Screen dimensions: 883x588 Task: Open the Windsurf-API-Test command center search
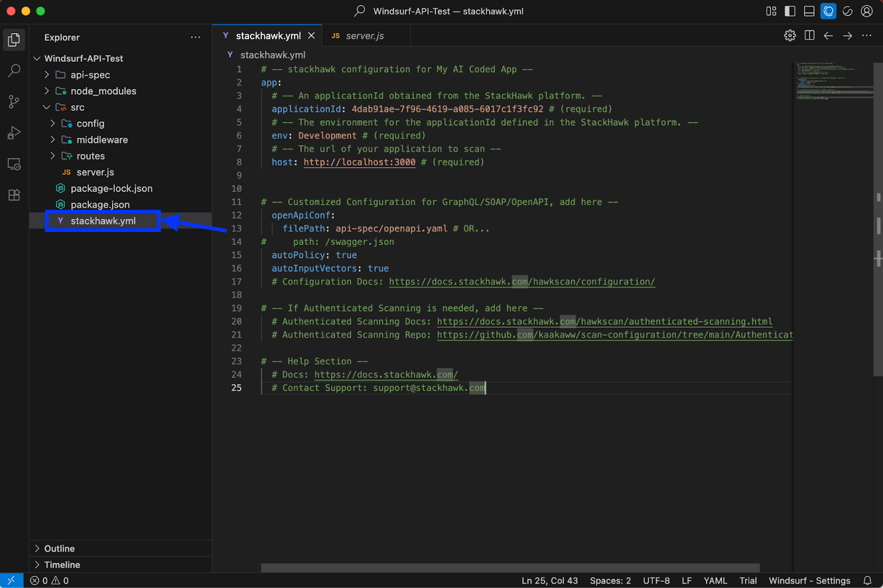(x=448, y=11)
